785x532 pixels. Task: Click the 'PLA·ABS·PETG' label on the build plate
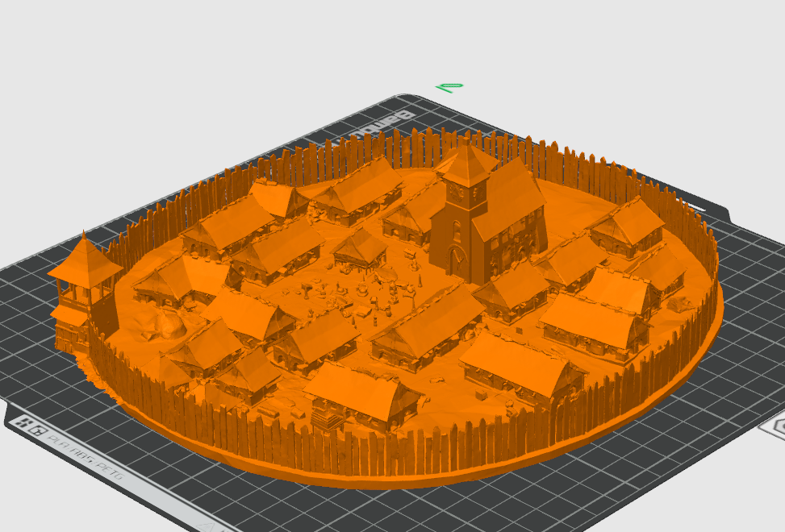(85, 458)
